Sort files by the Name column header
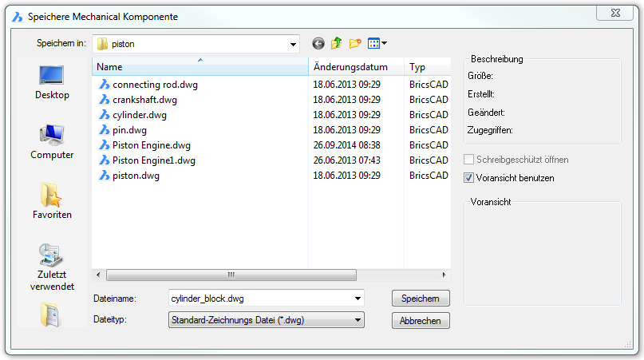644x360 pixels. point(200,68)
